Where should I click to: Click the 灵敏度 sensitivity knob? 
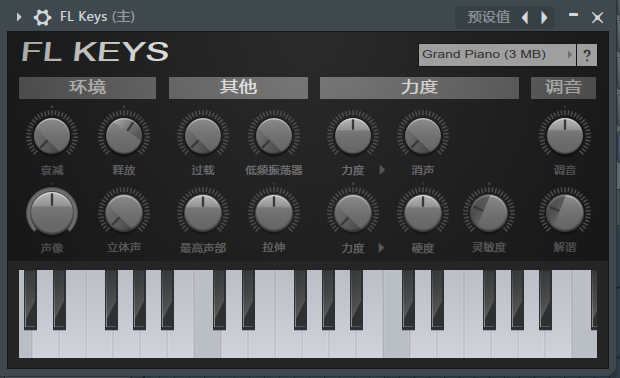pyautogui.click(x=489, y=213)
